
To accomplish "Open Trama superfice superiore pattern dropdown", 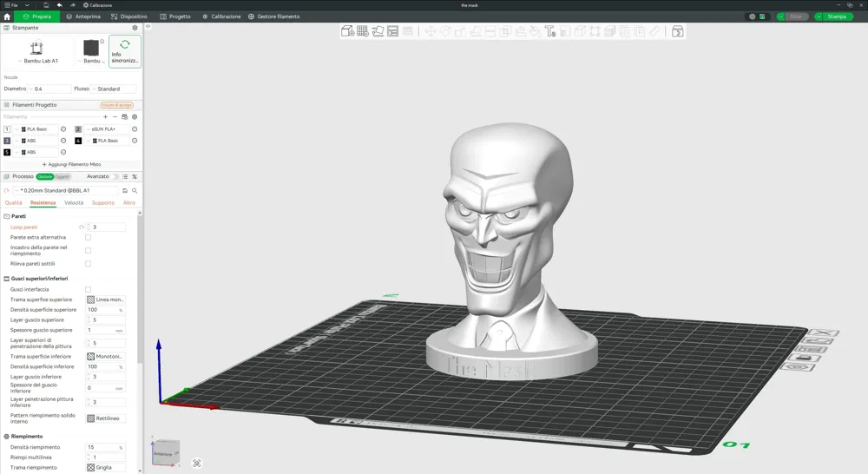I will coord(105,300).
